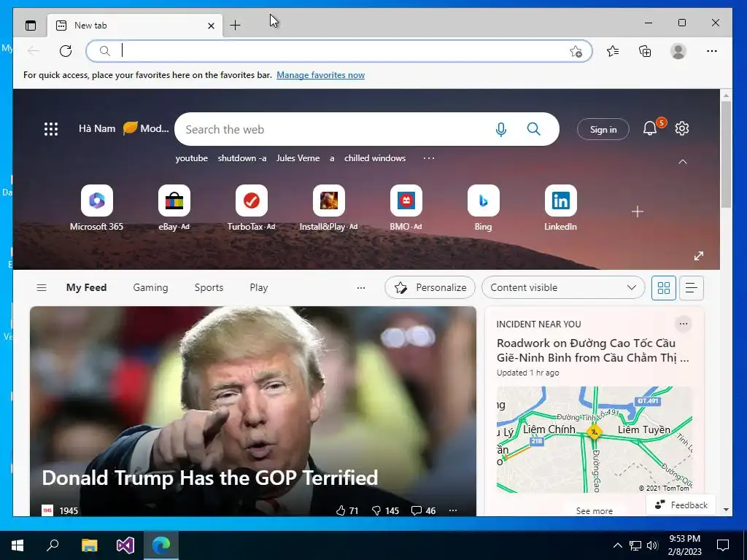
Task: Open the Collections icon
Action: 645,51
